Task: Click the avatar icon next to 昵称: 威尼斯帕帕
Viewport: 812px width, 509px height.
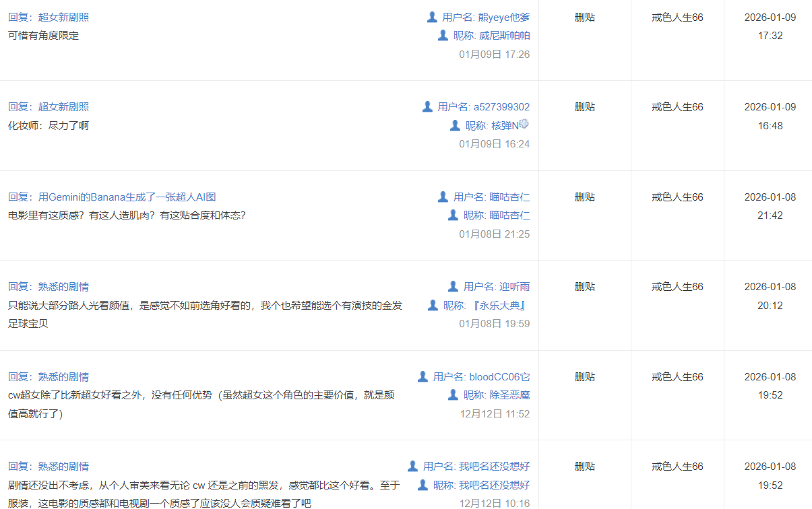Action: pyautogui.click(x=443, y=35)
